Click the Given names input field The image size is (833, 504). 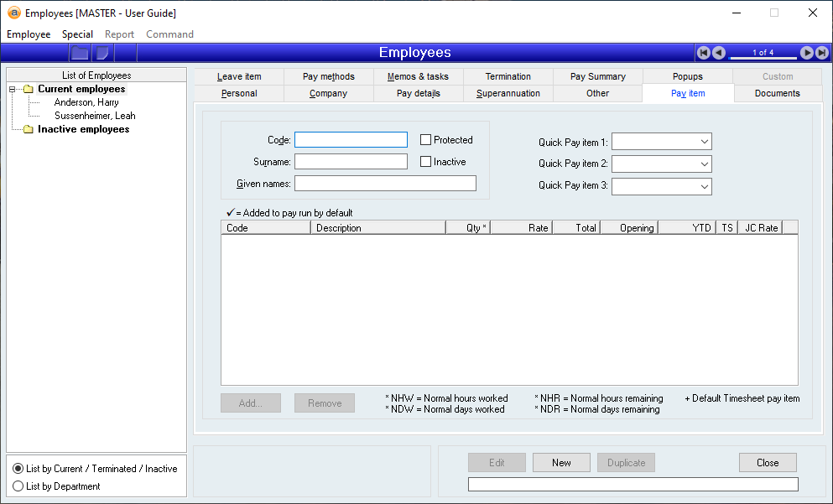point(385,184)
